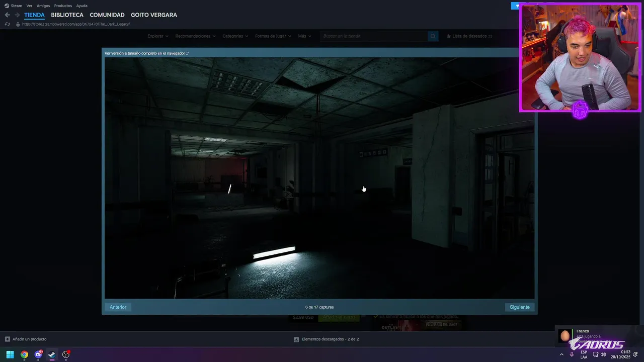Focus the store search field
Viewport: 644px width, 362px height.
click(373, 36)
